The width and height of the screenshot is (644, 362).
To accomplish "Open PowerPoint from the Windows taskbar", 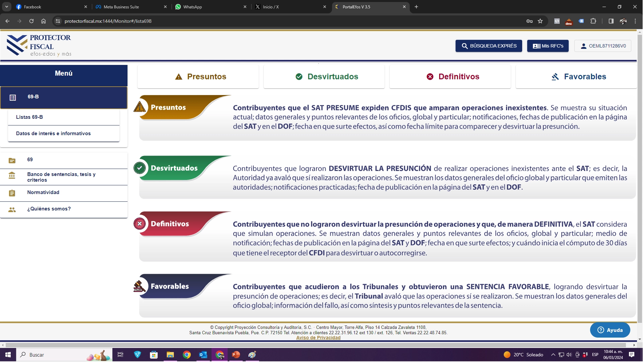I will coord(236,355).
